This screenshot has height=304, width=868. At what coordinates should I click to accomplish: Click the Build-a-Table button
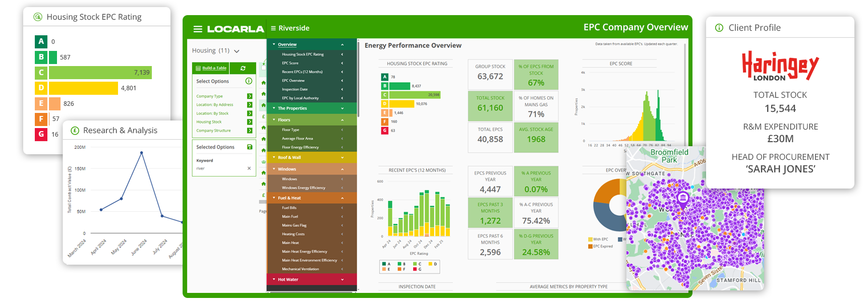[211, 68]
